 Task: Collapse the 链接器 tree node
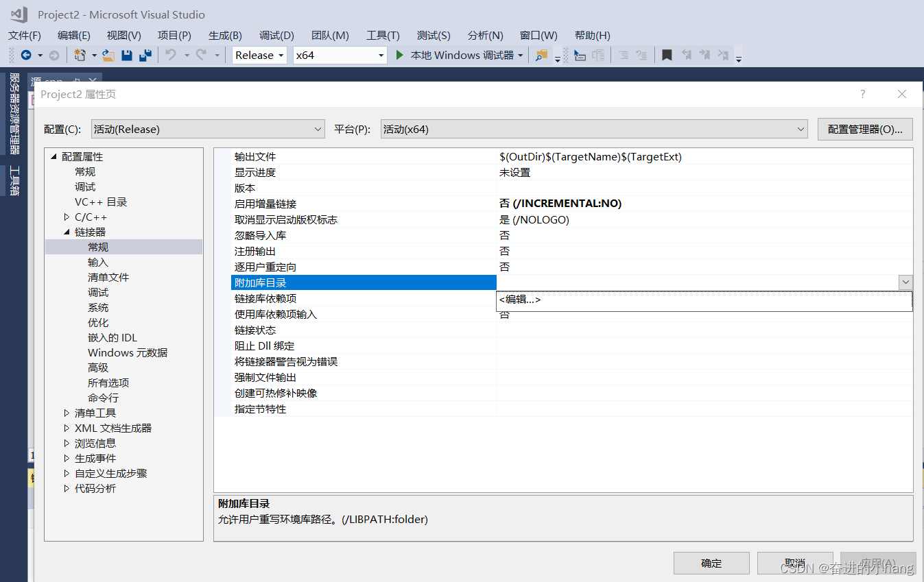67,232
